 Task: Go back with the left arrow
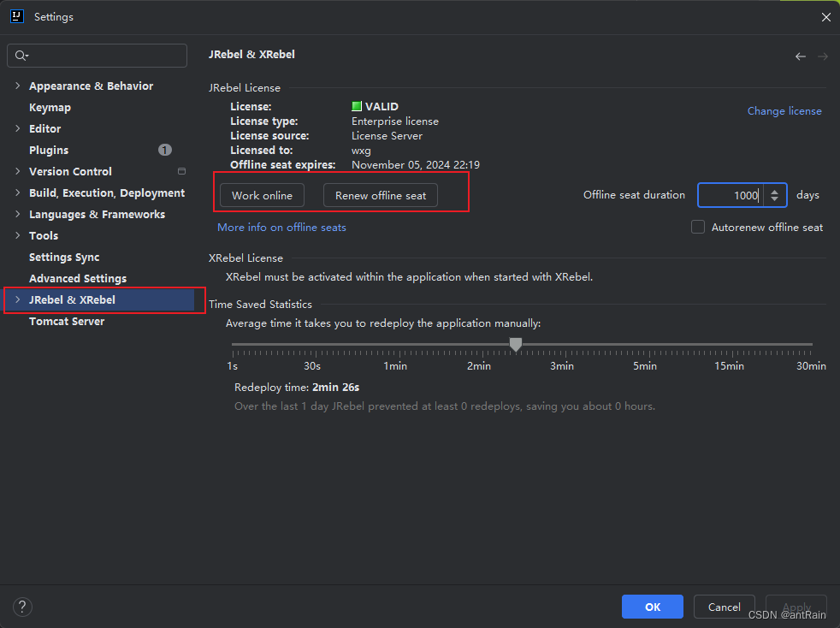(801, 56)
